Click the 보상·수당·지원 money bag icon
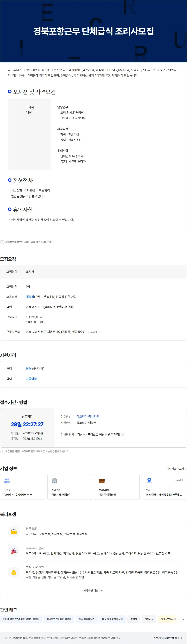This screenshot has height=644, width=187. 14,572
